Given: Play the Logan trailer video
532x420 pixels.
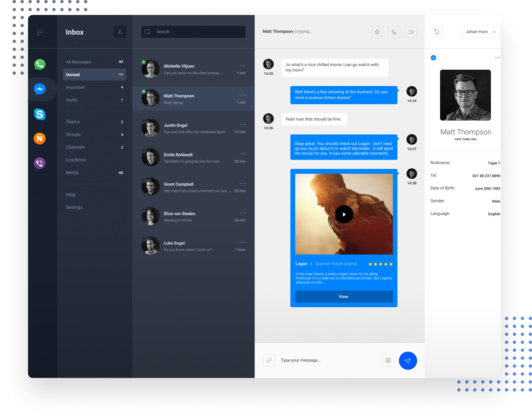Looking at the screenshot, I should point(344,214).
